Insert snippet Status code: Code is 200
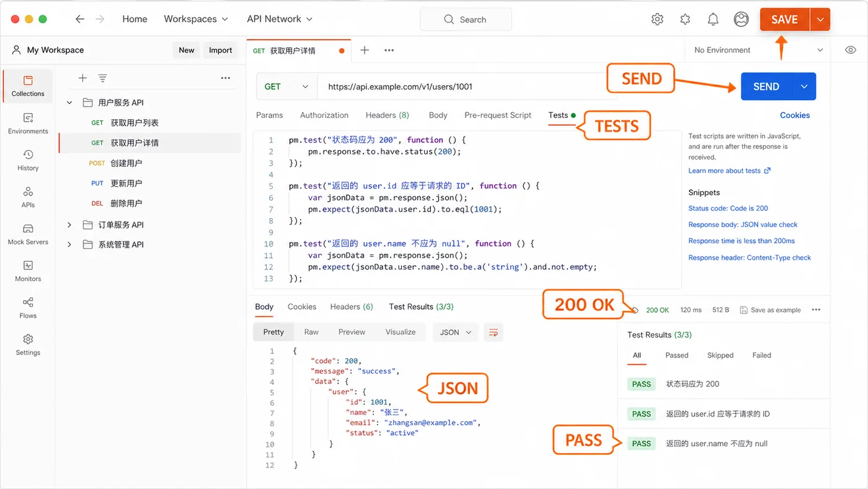The image size is (868, 489). (x=728, y=209)
